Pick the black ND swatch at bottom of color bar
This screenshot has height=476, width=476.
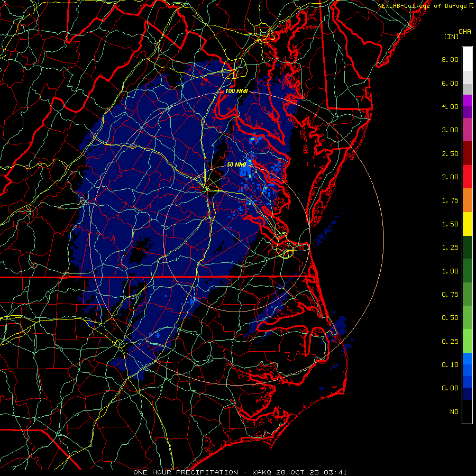[467, 411]
